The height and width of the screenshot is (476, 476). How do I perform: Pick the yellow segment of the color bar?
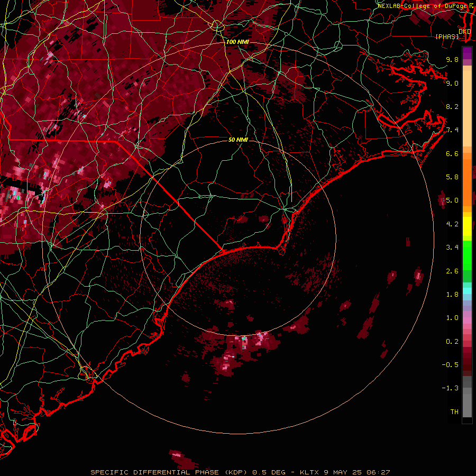pyautogui.click(x=467, y=226)
